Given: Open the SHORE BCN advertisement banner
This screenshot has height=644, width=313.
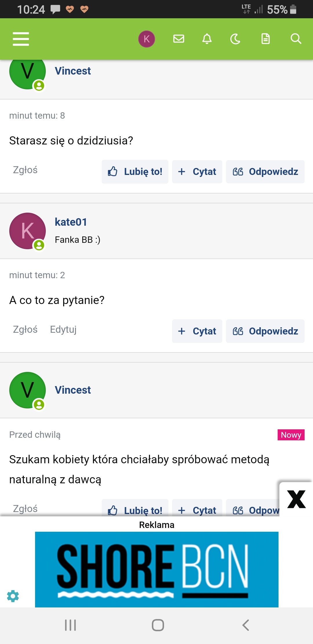Looking at the screenshot, I should [156, 569].
